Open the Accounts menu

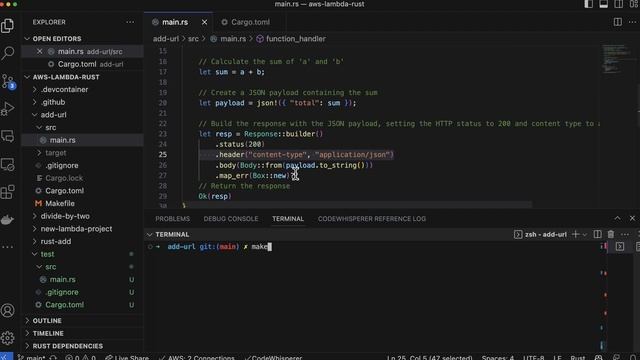pos(8,311)
